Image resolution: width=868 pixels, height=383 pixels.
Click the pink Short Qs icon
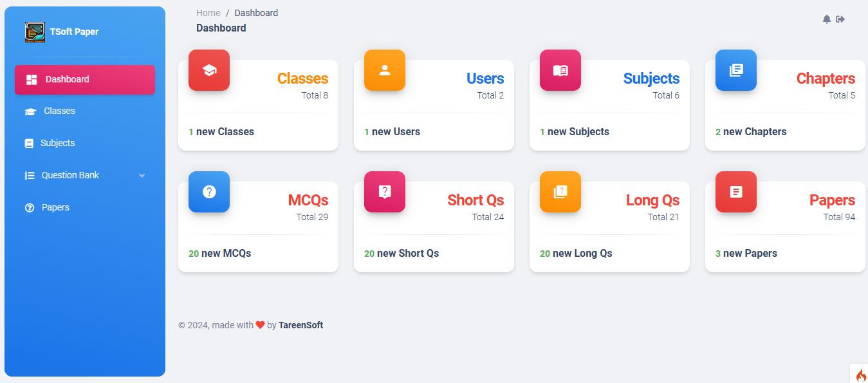tap(385, 192)
